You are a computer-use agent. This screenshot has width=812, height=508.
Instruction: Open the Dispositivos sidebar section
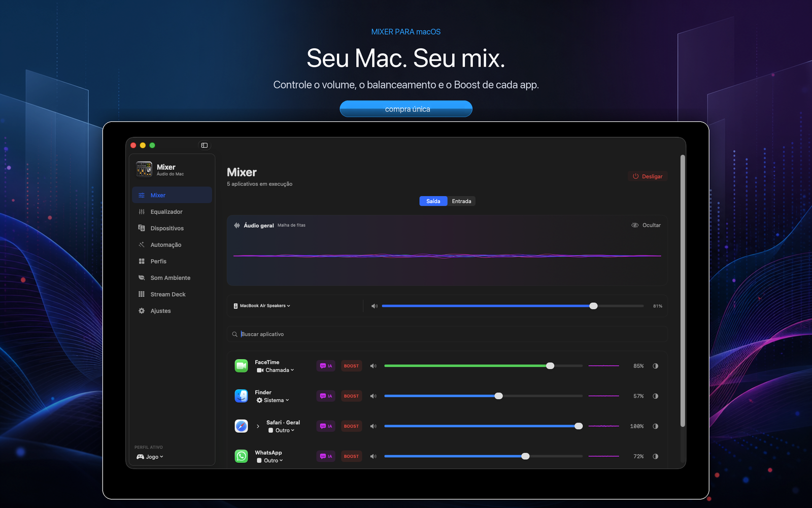172,228
